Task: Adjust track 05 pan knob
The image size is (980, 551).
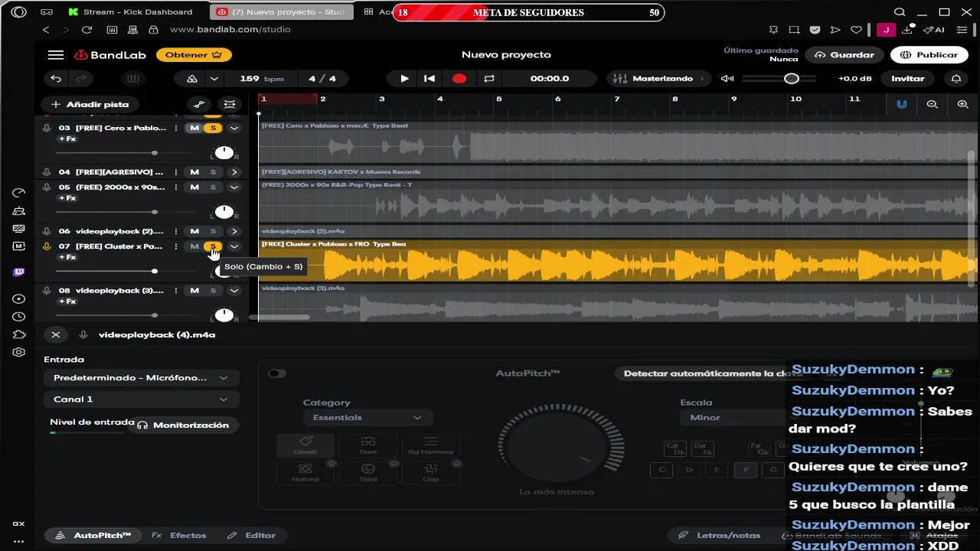Action: 224,211
